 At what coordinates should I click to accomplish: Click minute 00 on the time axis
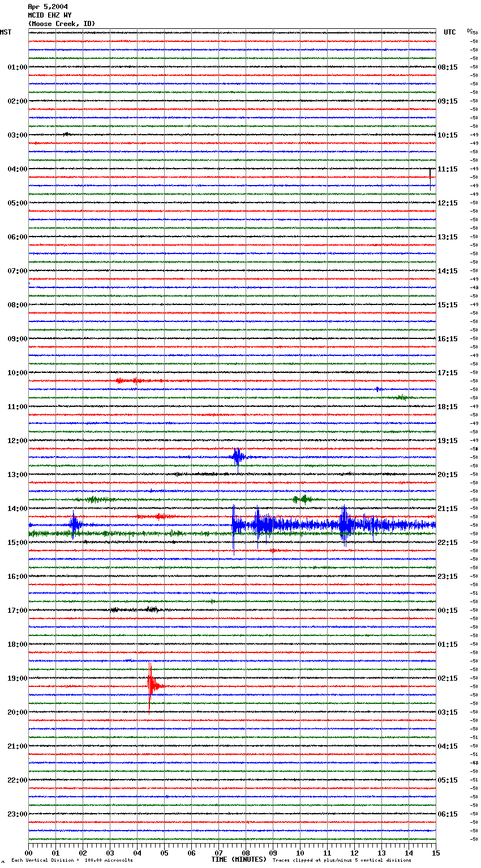click(x=29, y=853)
